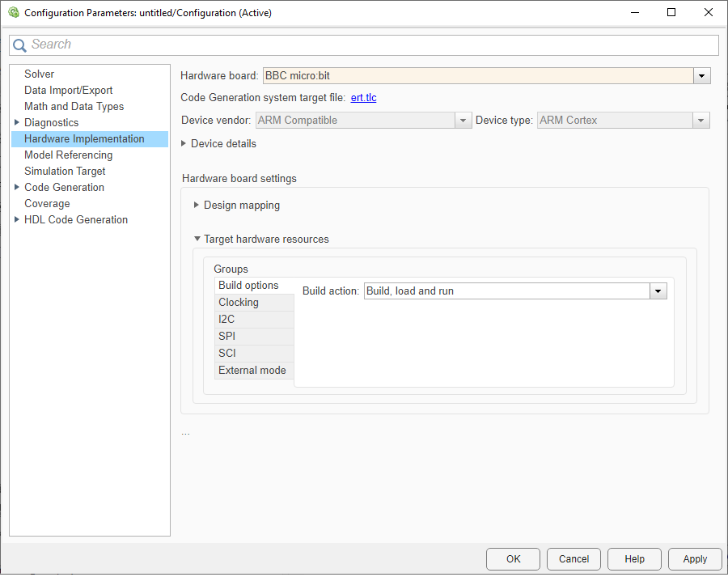Click the Simulink gear icon in title bar
This screenshot has width=728, height=577.
coord(13,13)
